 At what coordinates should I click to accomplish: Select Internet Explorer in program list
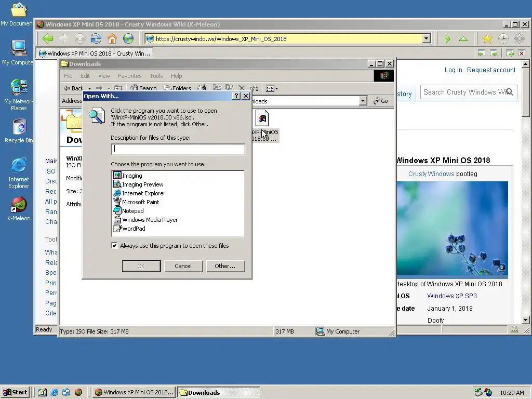(139, 193)
